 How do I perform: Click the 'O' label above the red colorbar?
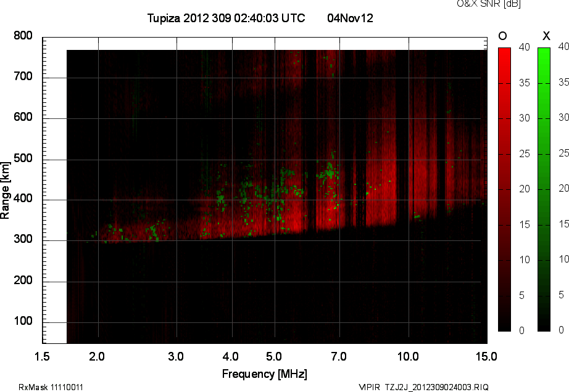tap(502, 36)
